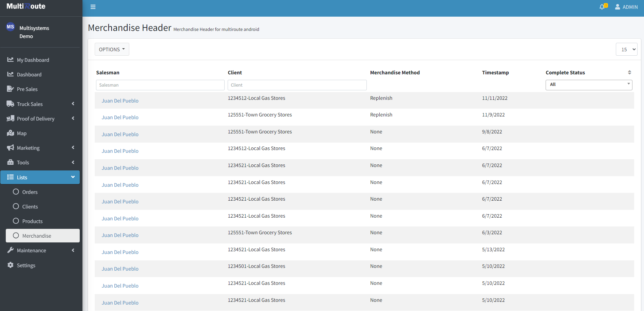Open the notifications bell icon
This screenshot has height=311, width=644.
602,7
